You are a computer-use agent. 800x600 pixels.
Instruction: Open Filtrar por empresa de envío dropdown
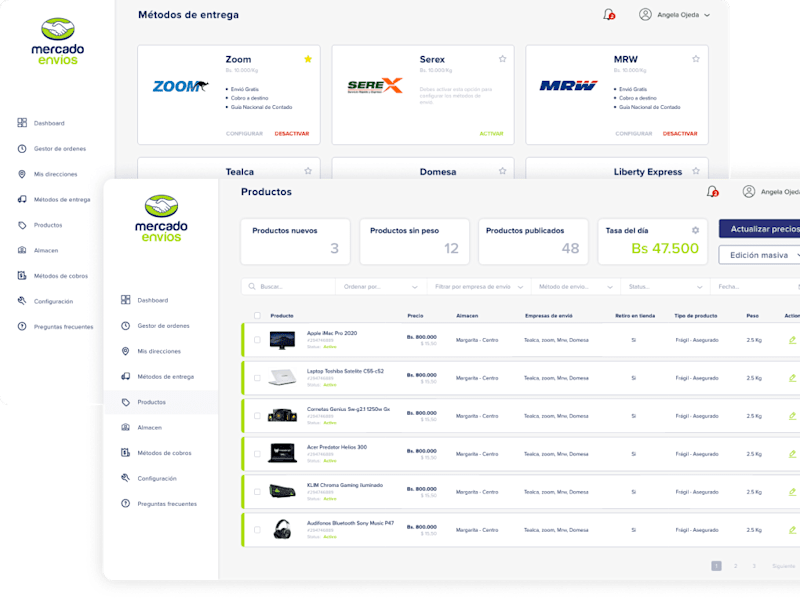tap(479, 287)
